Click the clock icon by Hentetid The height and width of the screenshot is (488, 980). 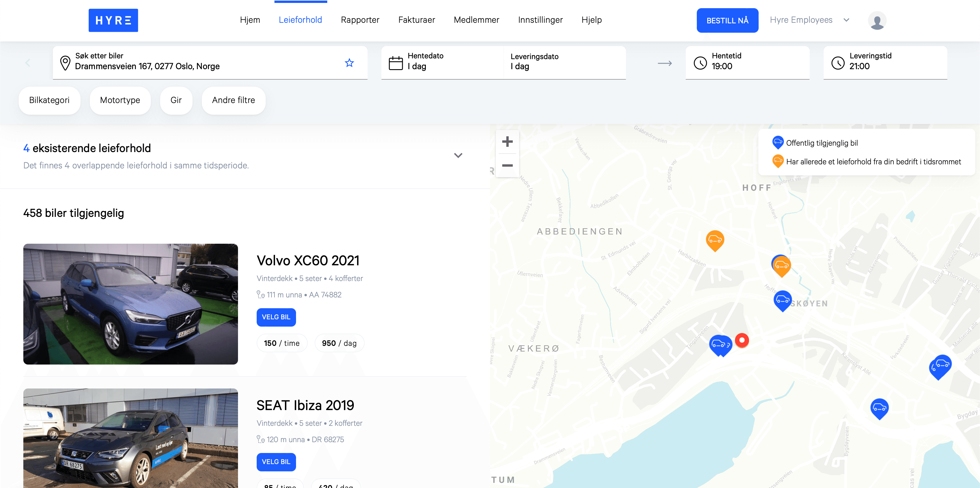pos(700,63)
